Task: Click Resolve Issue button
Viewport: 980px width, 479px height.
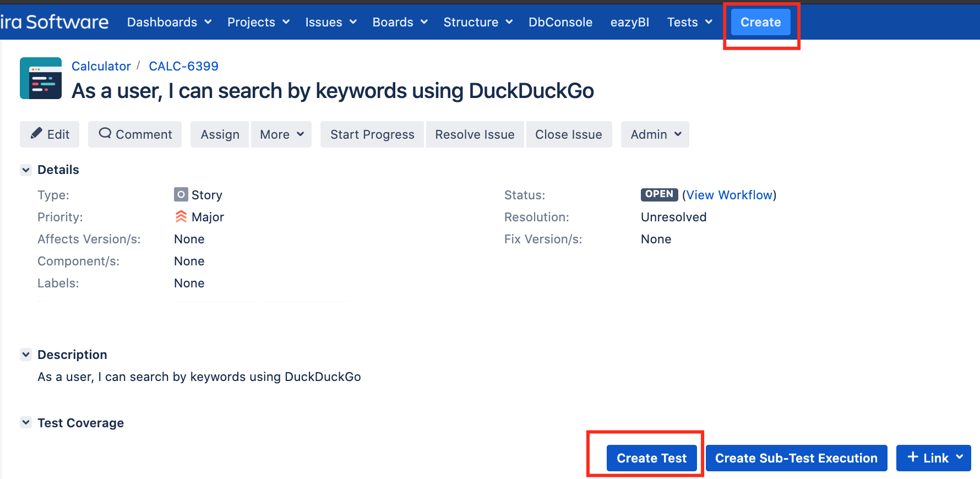Action: pos(475,134)
